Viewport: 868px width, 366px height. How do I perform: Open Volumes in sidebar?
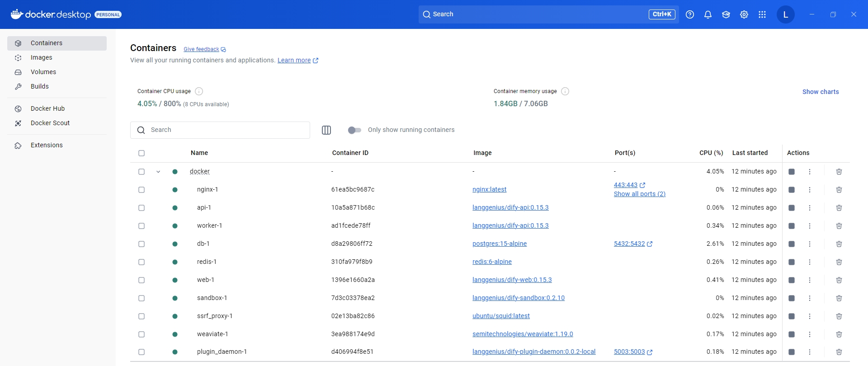coord(57,72)
